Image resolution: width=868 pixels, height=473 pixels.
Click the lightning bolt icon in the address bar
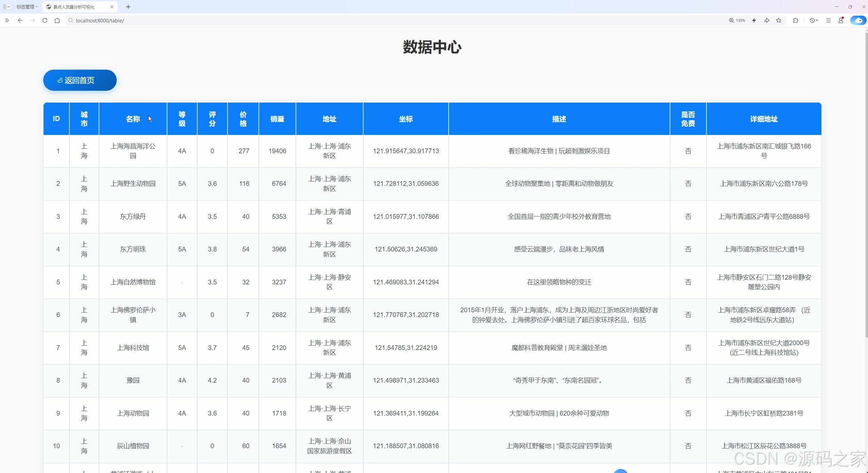coord(754,20)
